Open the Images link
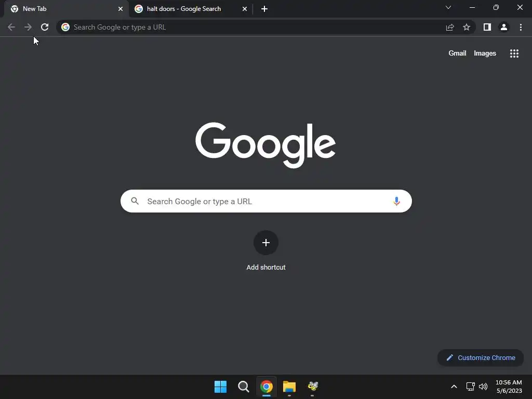The height and width of the screenshot is (399, 532). tap(485, 54)
